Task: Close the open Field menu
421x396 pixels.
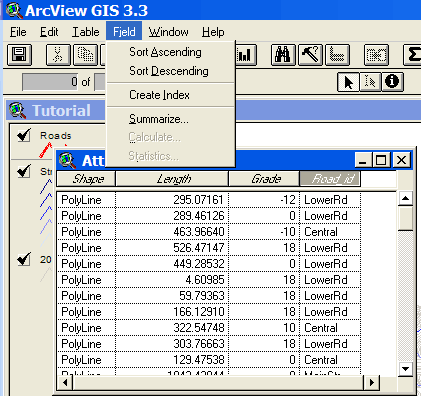Action: 124,32
